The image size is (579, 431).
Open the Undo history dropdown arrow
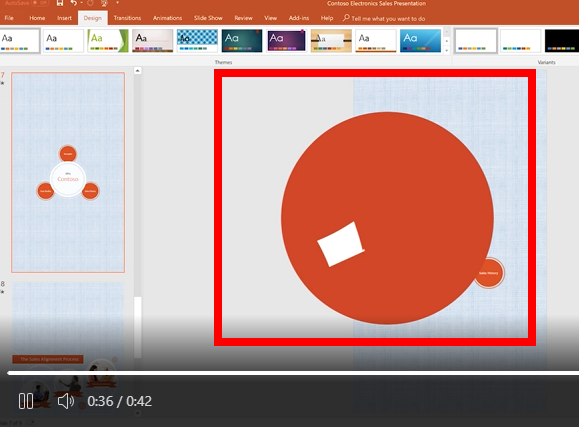(x=81, y=3)
